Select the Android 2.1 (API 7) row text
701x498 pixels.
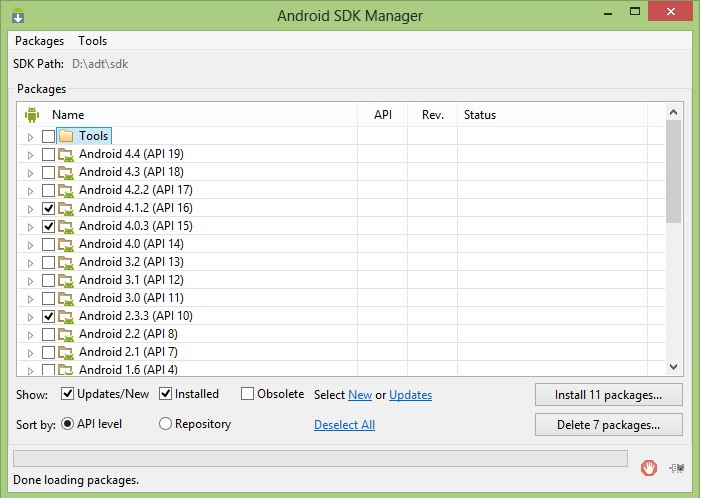point(128,352)
